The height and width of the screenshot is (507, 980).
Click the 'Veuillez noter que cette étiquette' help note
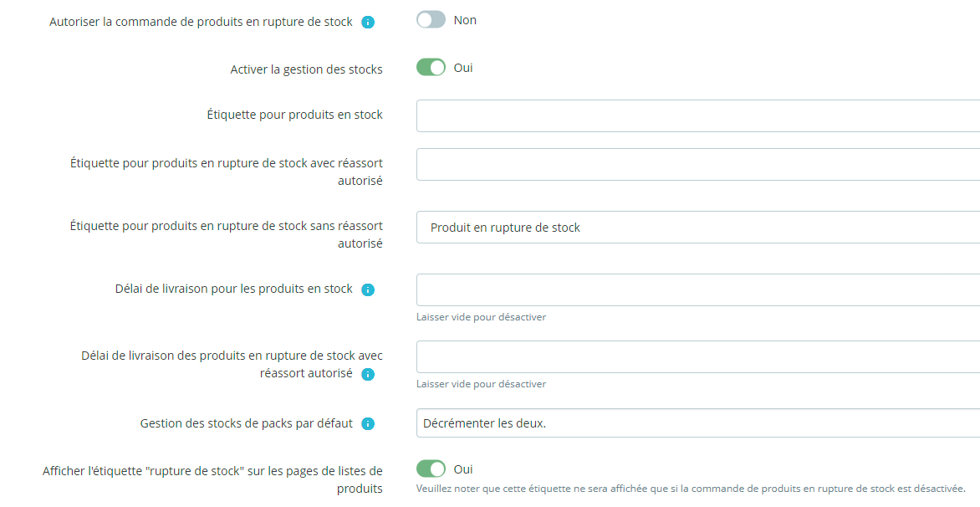(691, 488)
